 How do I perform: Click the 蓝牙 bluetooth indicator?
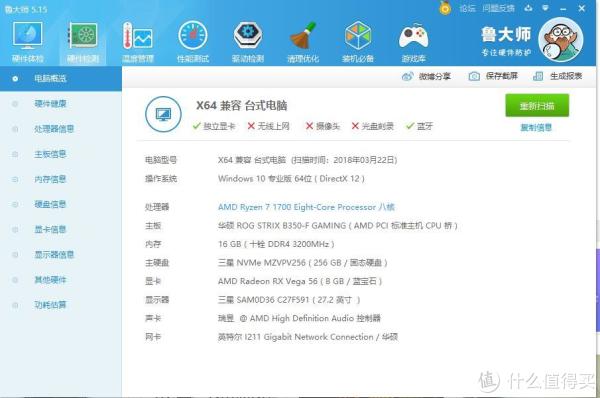[x=419, y=126]
